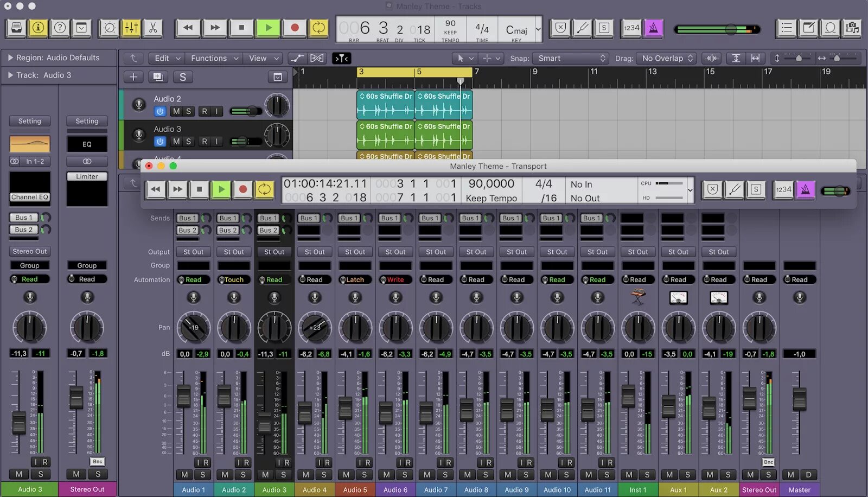This screenshot has width=868, height=497.
Task: Toggle Metronome in the Transport window
Action: pyautogui.click(x=806, y=189)
